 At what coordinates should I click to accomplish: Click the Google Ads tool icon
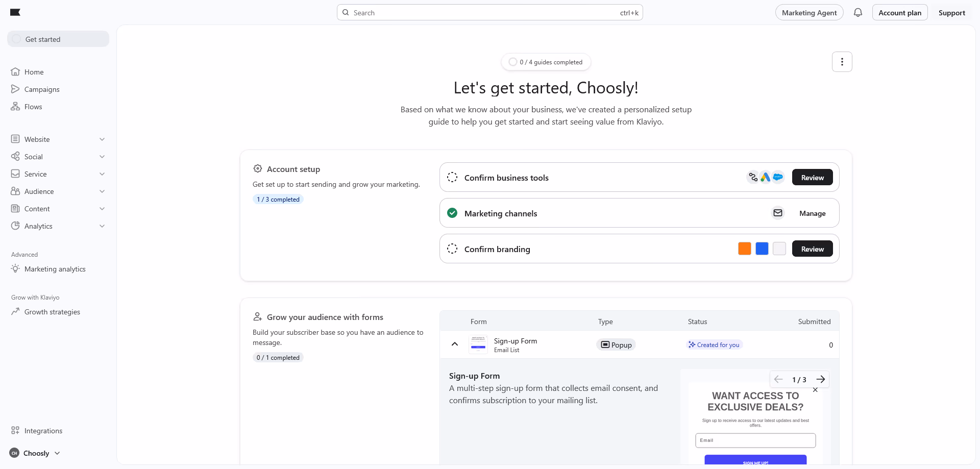[x=765, y=177]
